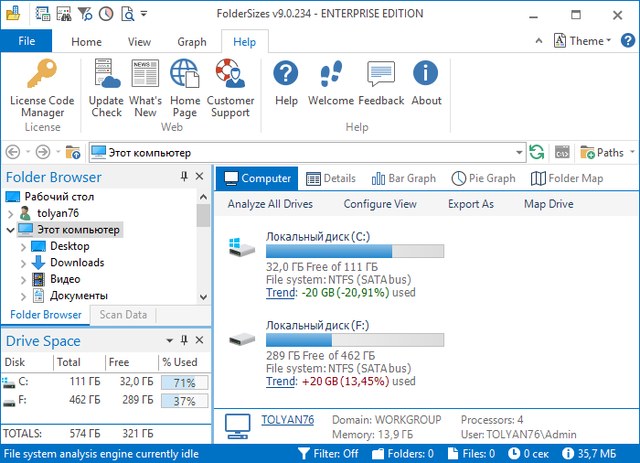640x463 pixels.
Task: Open the Home Page globe icon
Action: (185, 76)
